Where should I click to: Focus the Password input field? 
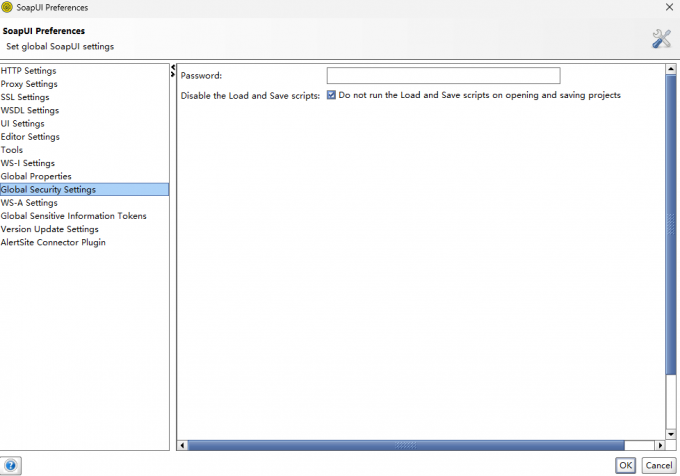pyautogui.click(x=443, y=75)
